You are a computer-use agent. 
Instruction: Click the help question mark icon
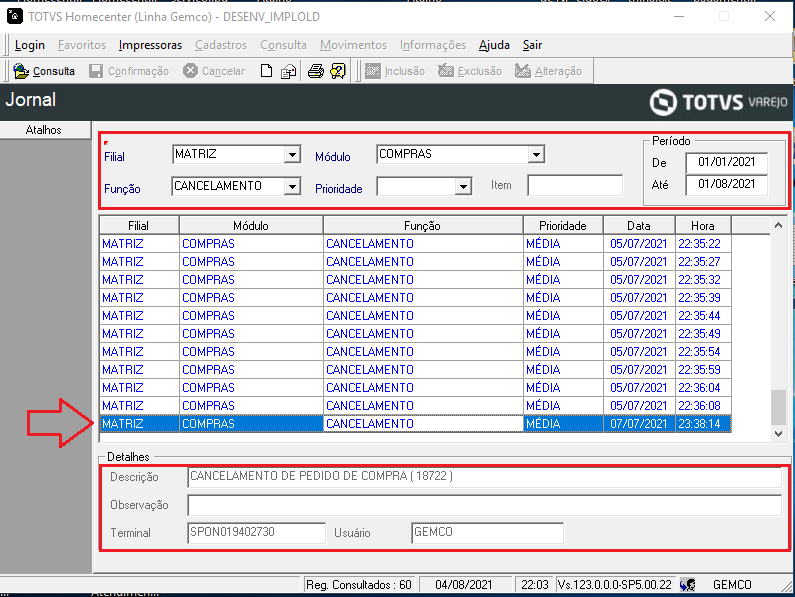tap(338, 71)
